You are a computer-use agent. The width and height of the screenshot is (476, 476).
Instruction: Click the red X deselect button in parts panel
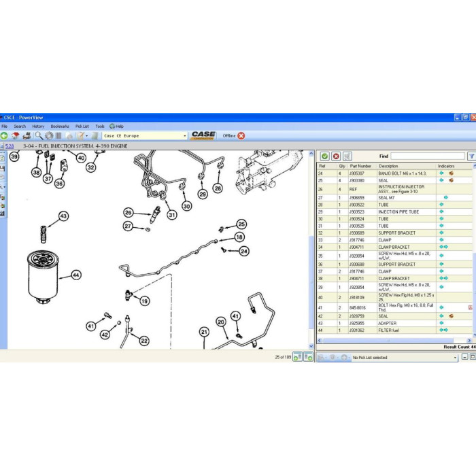pyautogui.click(x=336, y=156)
